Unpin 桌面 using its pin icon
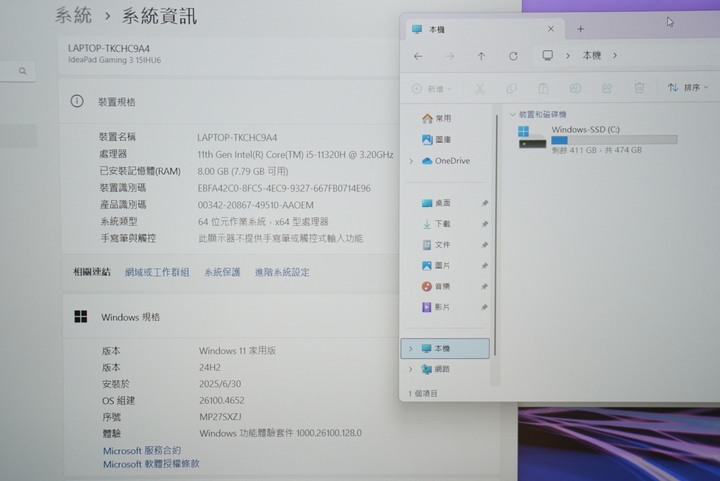 click(485, 203)
